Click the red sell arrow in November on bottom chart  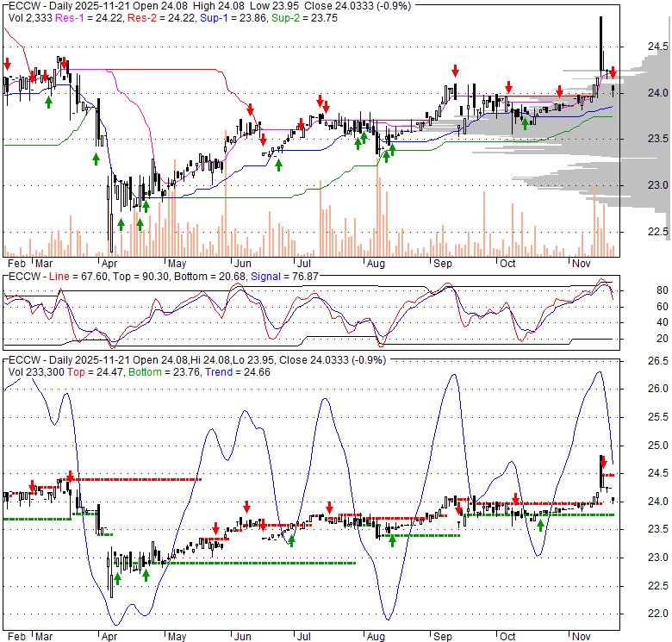coord(603,462)
